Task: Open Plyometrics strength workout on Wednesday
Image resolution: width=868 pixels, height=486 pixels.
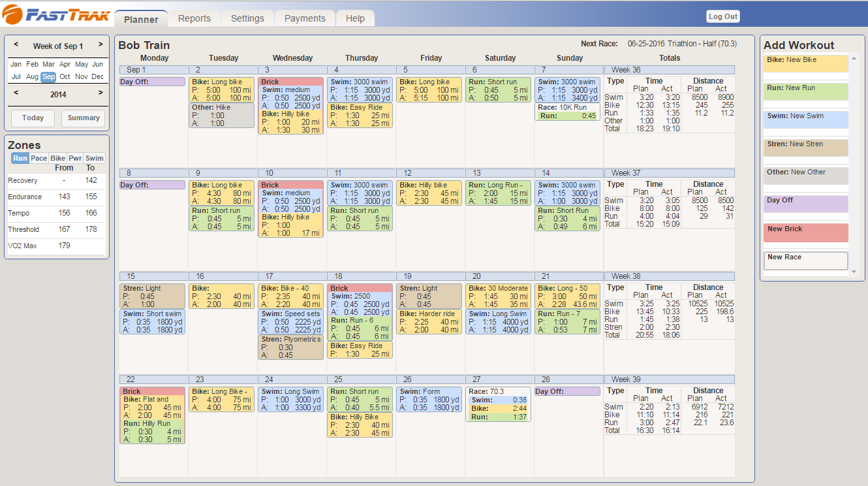Action: click(290, 347)
